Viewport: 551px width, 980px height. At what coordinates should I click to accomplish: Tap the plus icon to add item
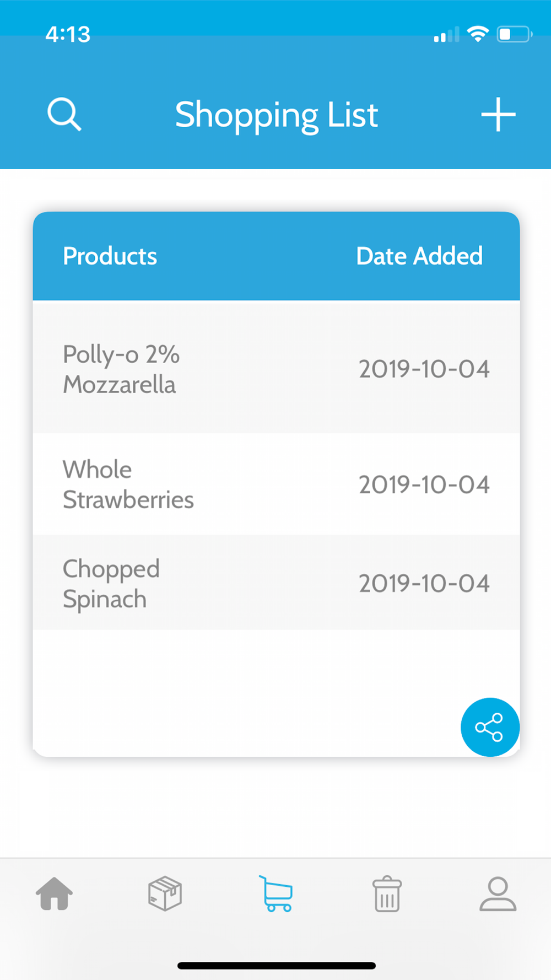click(498, 115)
